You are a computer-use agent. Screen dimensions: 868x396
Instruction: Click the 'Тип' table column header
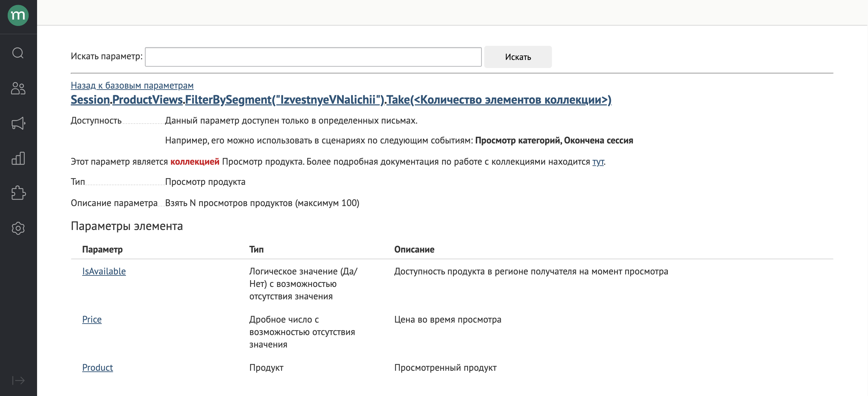(x=256, y=250)
